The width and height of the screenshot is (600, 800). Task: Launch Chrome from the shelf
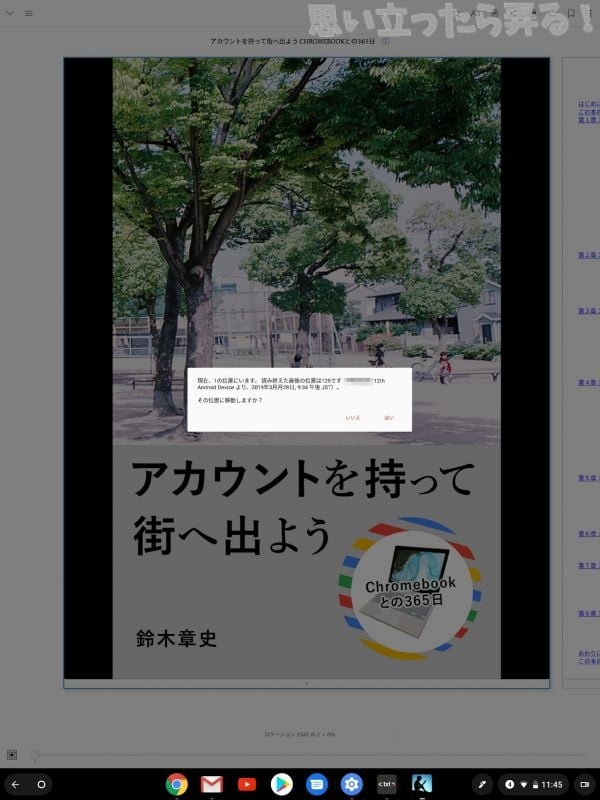[177, 785]
